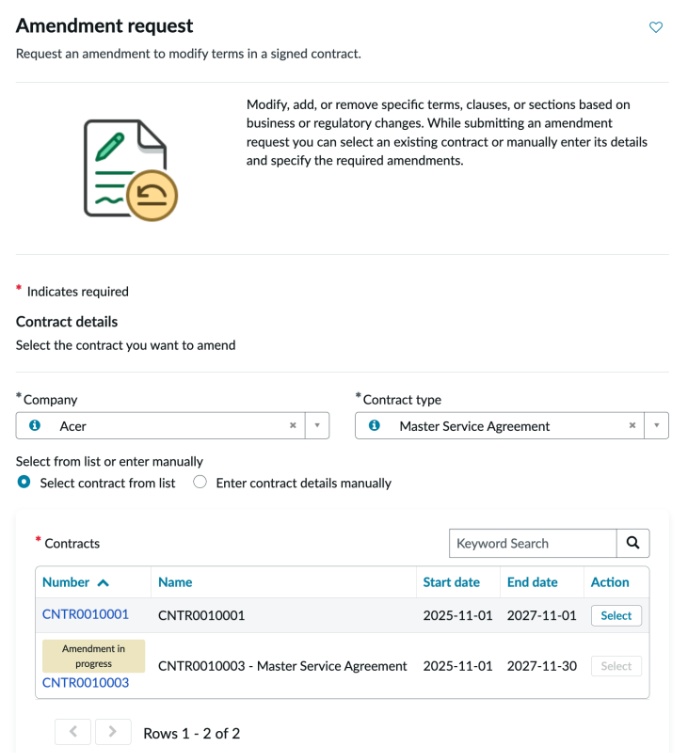The height and width of the screenshot is (754, 688).
Task: Open the Contract type dropdown arrow
Action: pos(656,426)
